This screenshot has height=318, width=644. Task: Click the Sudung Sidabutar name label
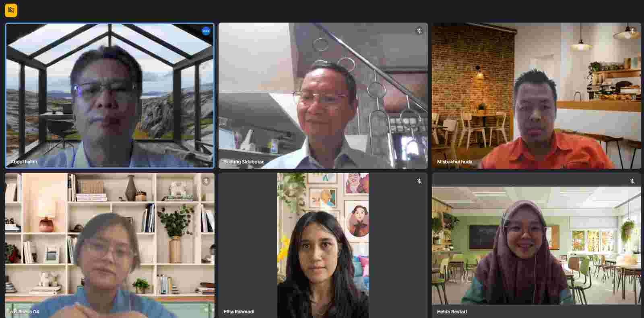coord(244,162)
